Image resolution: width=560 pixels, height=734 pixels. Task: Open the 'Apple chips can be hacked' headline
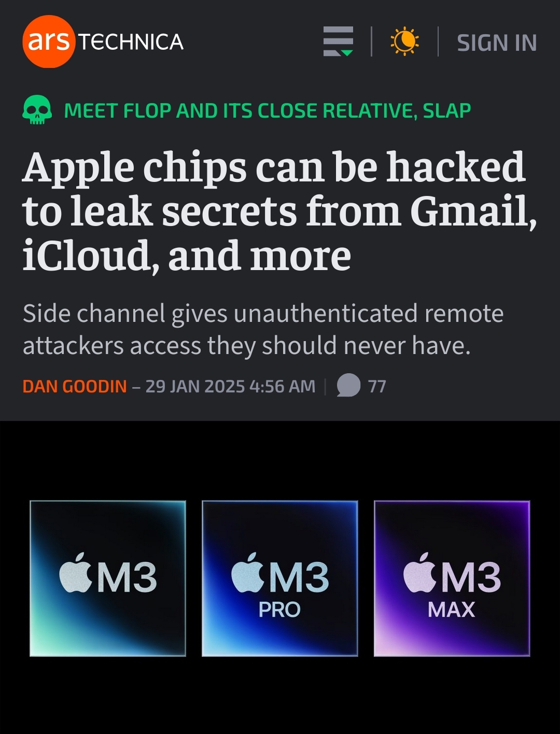(279, 211)
